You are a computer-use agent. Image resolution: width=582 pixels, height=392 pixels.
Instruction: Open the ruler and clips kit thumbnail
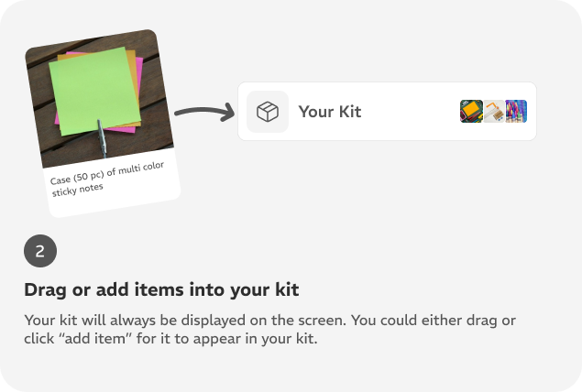click(x=494, y=111)
